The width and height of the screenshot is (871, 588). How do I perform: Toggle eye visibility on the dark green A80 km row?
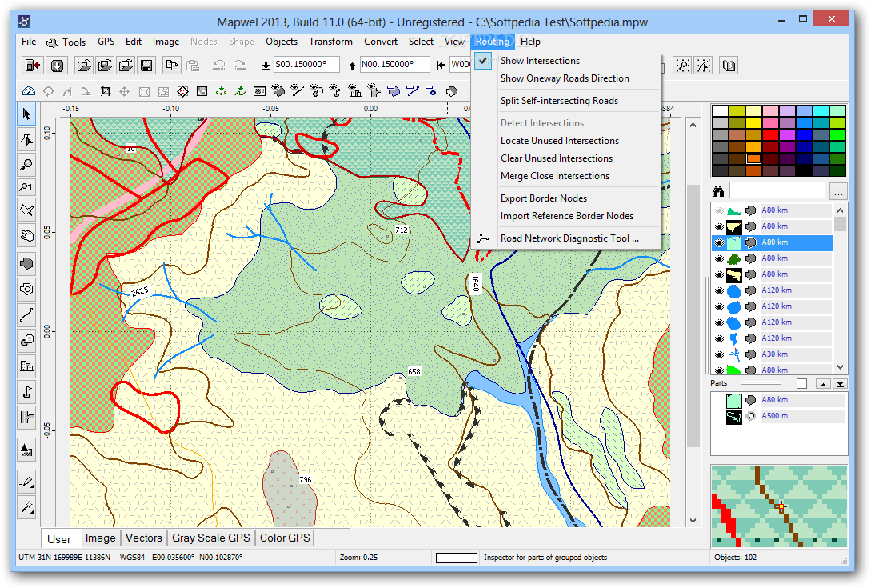(x=719, y=258)
